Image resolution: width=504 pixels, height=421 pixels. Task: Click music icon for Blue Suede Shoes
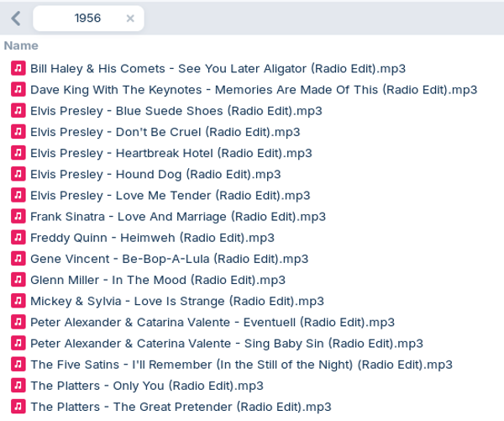(x=18, y=110)
